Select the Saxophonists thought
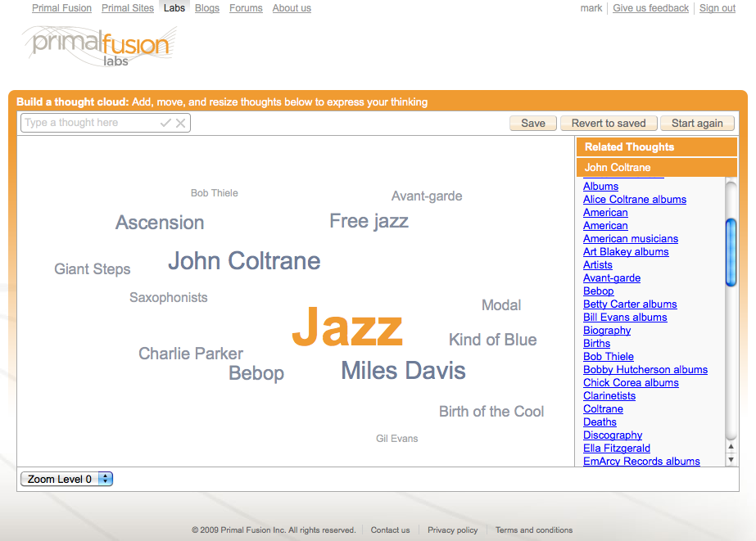The height and width of the screenshot is (541, 756). coord(168,298)
